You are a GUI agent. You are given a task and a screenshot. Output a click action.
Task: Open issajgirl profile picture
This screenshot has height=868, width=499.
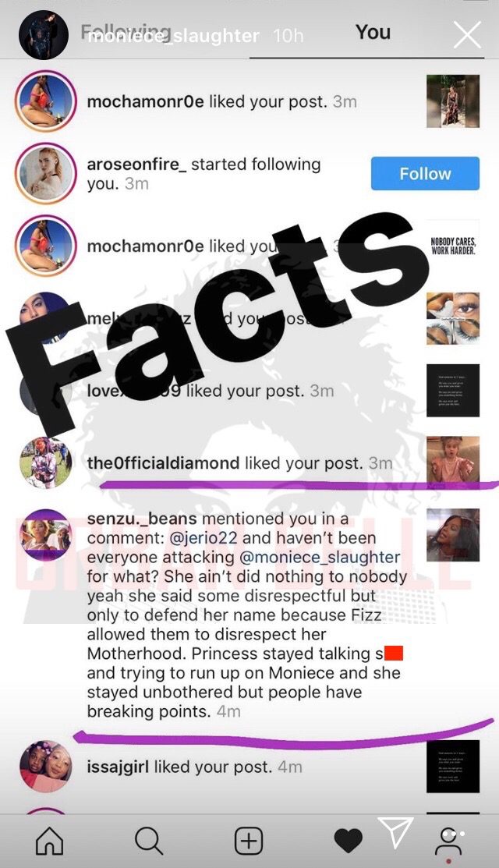(46, 767)
